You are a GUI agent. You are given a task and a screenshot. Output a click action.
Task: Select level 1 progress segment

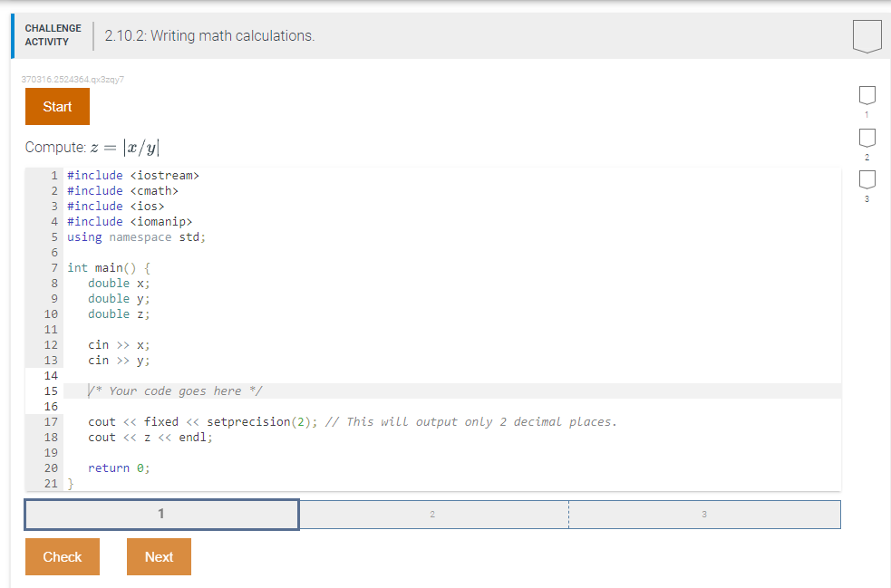[x=161, y=514]
